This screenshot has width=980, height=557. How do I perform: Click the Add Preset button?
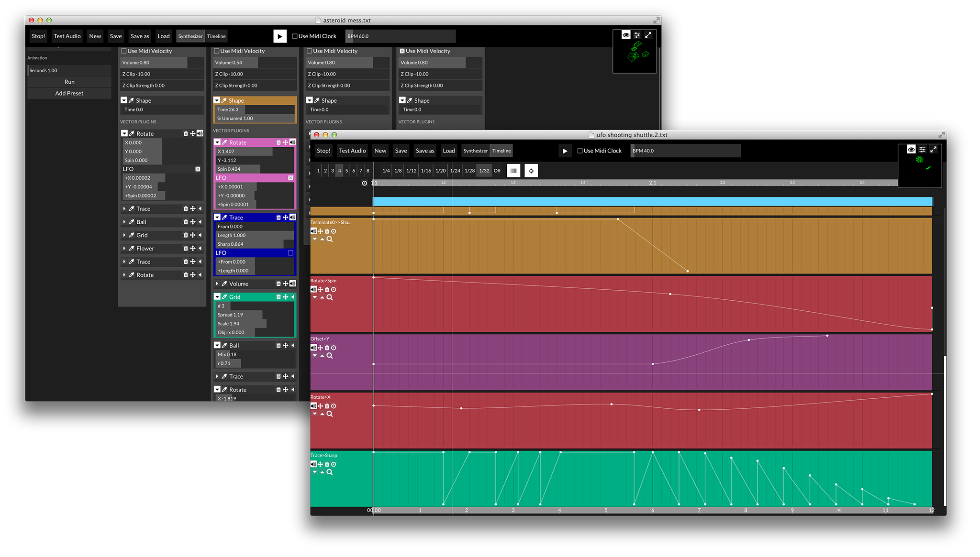tap(69, 93)
